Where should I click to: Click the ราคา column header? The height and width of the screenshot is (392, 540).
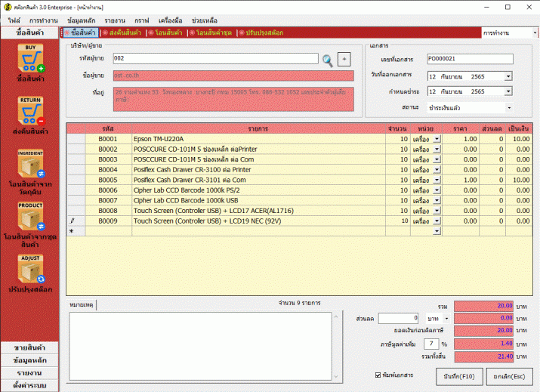pos(460,129)
